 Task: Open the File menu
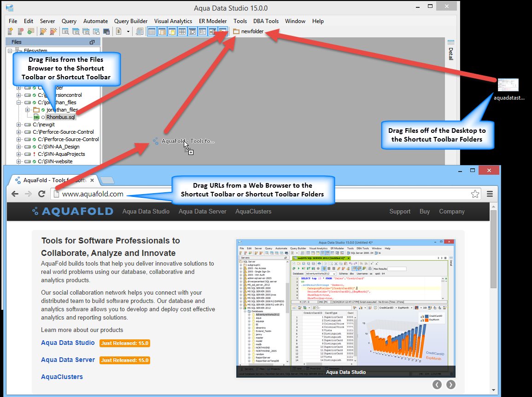coord(13,21)
